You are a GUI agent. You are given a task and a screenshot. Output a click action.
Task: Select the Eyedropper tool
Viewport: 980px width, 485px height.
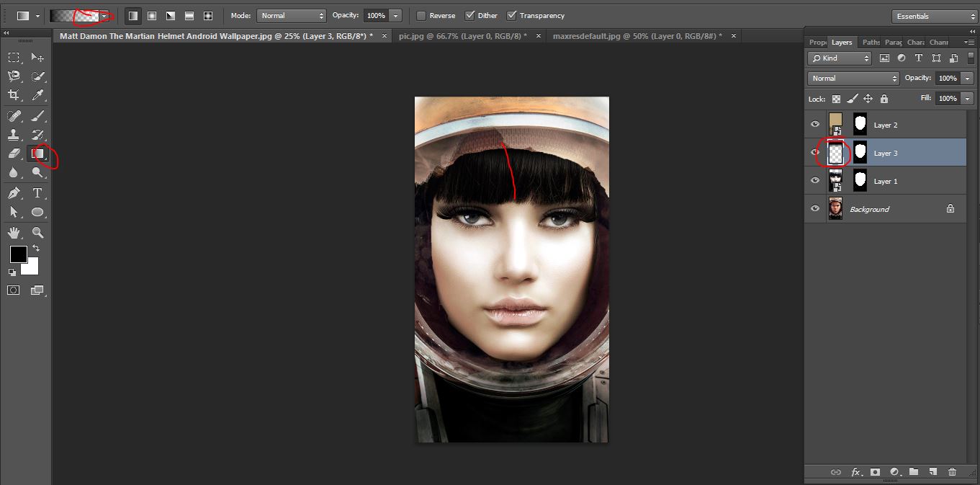tap(37, 95)
